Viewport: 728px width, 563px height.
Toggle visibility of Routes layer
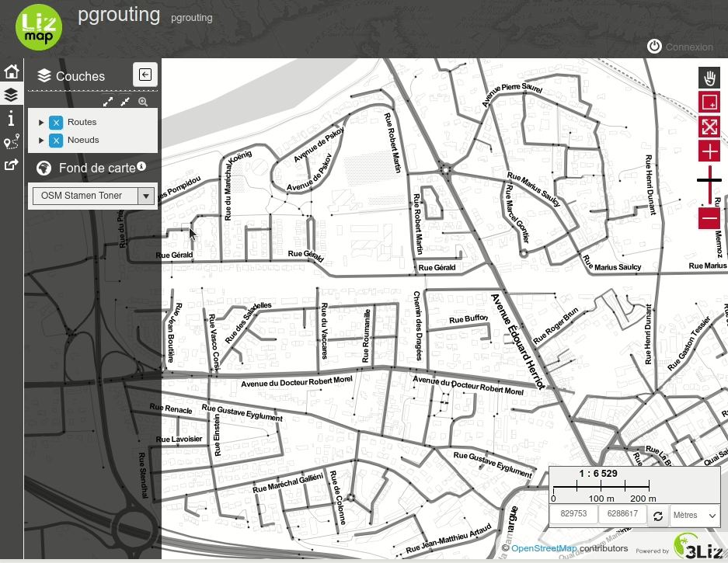56,123
